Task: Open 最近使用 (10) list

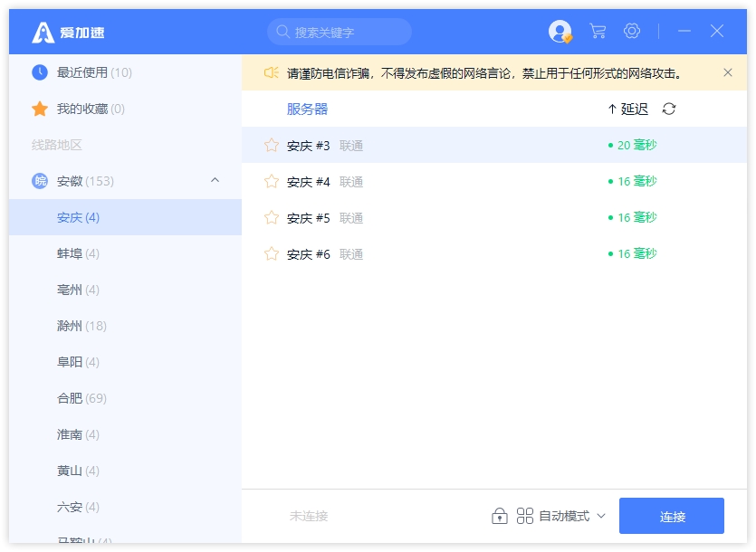Action: [125, 72]
